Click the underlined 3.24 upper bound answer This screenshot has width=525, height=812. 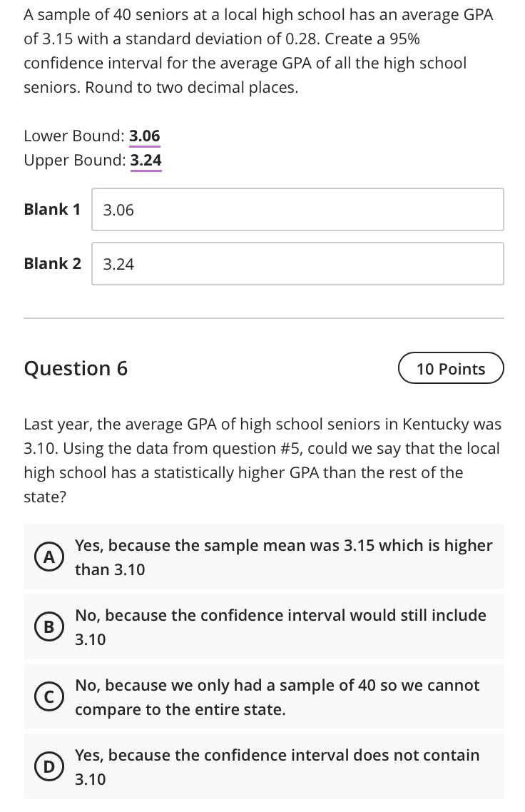point(146,160)
